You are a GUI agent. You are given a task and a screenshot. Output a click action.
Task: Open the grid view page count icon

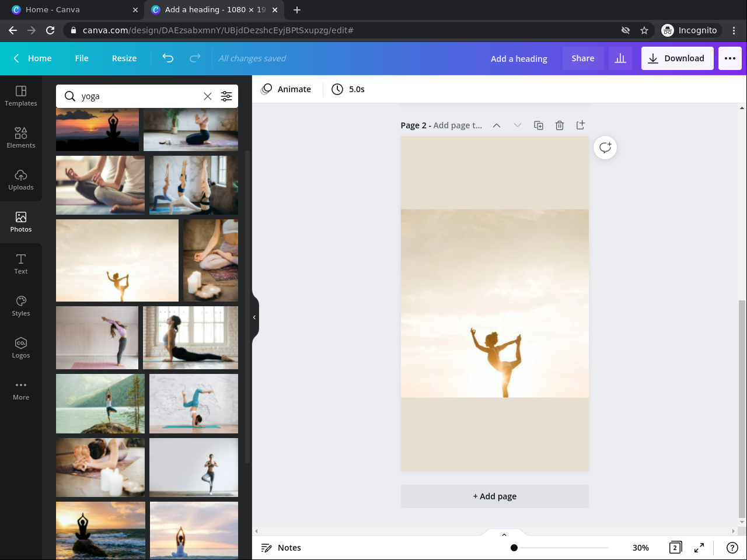[x=675, y=548]
